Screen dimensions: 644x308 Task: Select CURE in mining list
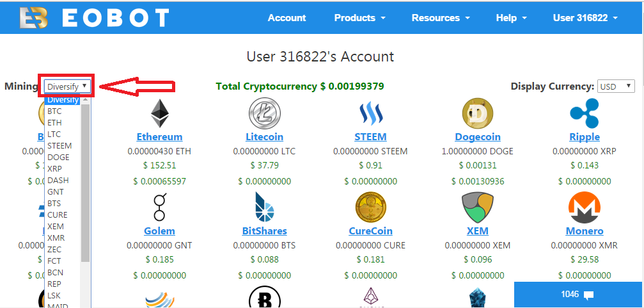63,215
